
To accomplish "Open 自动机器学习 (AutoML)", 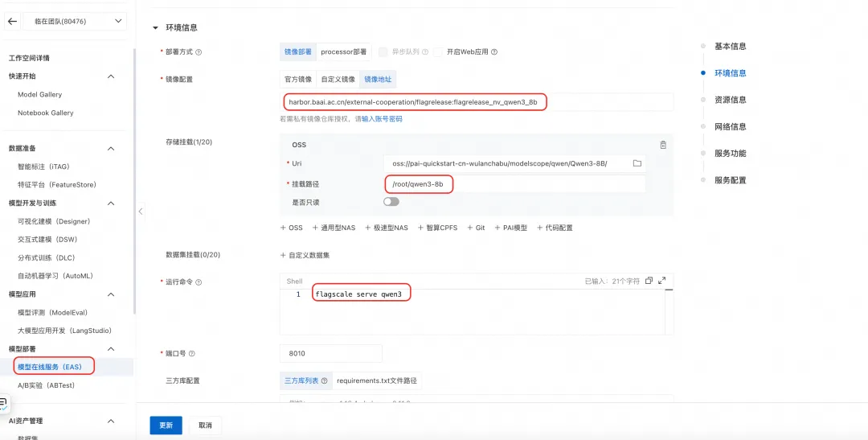I will pyautogui.click(x=55, y=275).
